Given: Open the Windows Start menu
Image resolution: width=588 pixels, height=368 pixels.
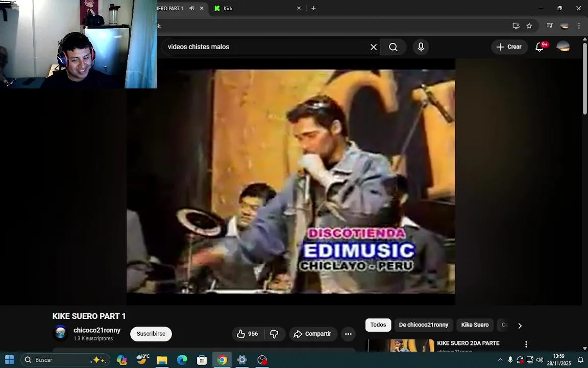Looking at the screenshot, I should pos(9,360).
